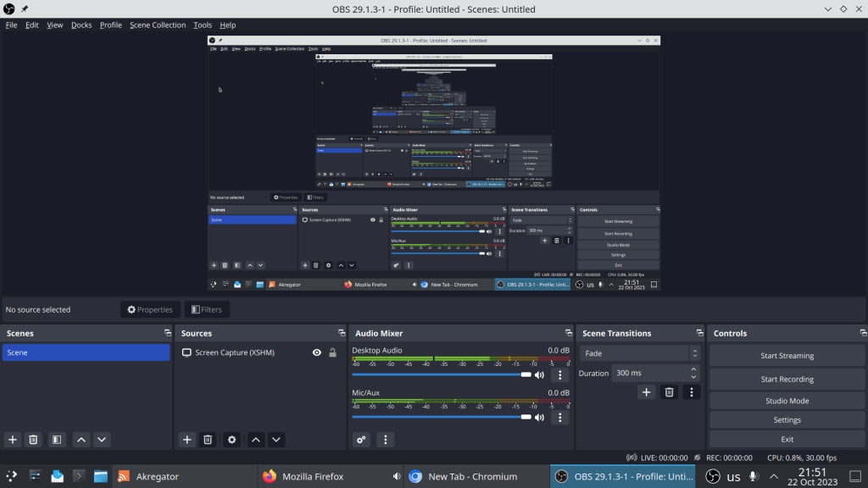868x488 pixels.
Task: Hide Screen Capture source via eye icon
Action: pos(317,352)
